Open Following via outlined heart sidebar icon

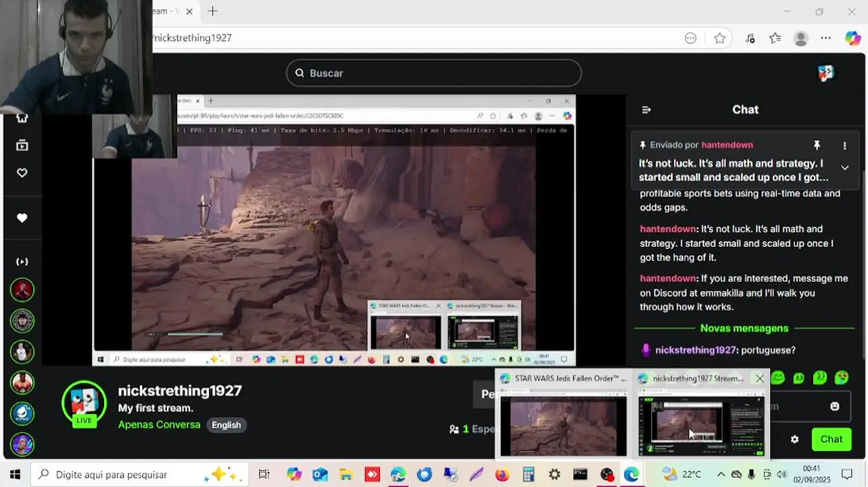(22, 173)
